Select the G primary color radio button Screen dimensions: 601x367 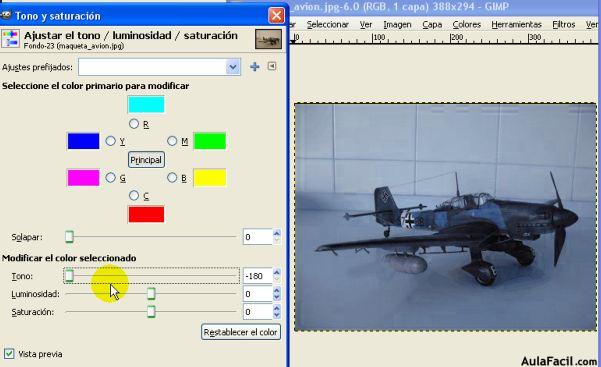tap(110, 178)
